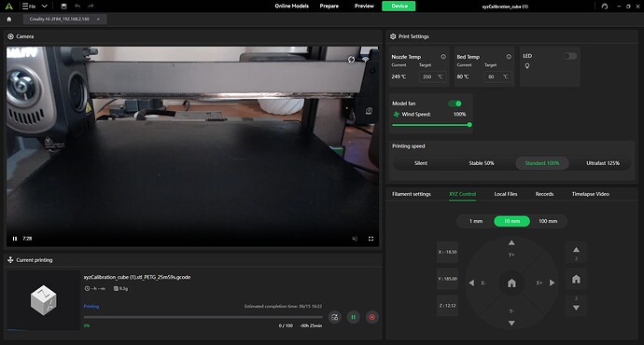Click the green fan icon by Wind Speed

[x=397, y=115]
